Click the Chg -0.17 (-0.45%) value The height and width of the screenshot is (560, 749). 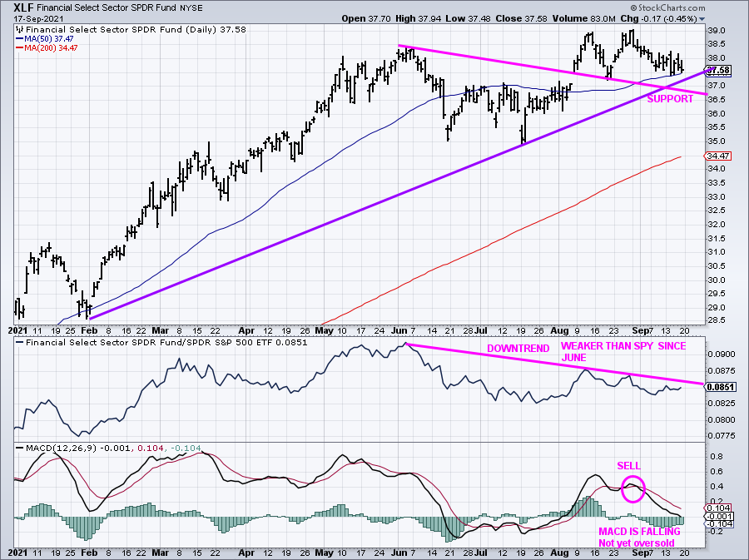pos(659,18)
